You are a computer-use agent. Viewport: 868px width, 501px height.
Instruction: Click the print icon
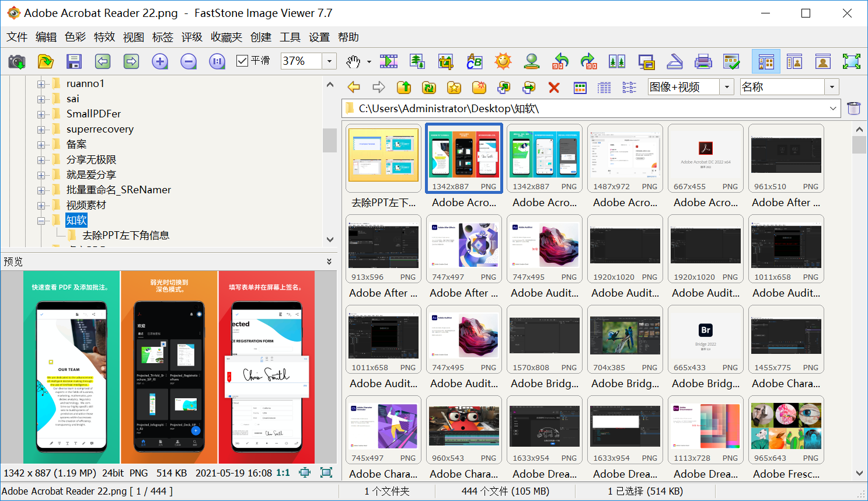click(703, 61)
